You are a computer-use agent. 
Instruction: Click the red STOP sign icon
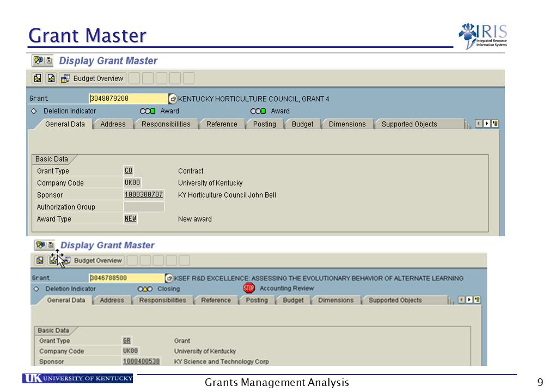pyautogui.click(x=249, y=288)
